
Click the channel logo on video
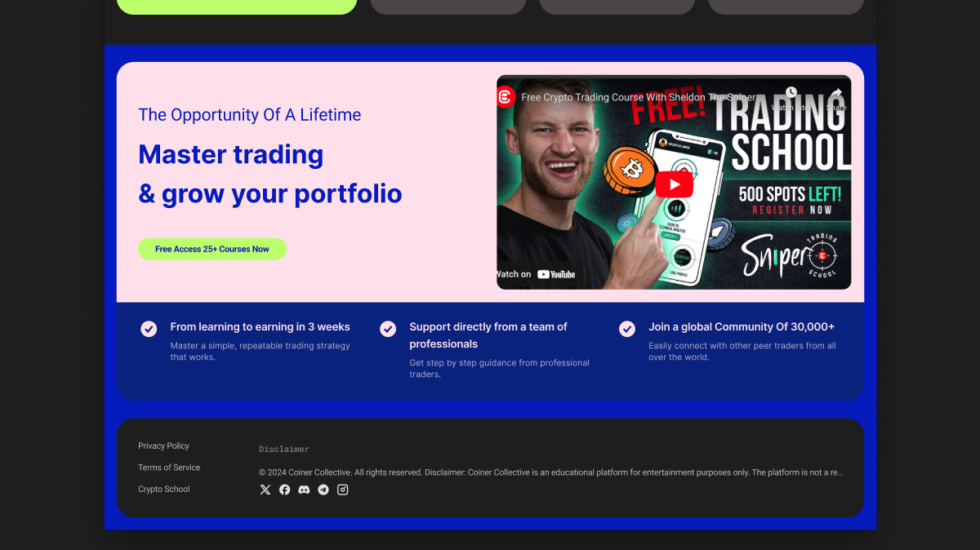506,97
